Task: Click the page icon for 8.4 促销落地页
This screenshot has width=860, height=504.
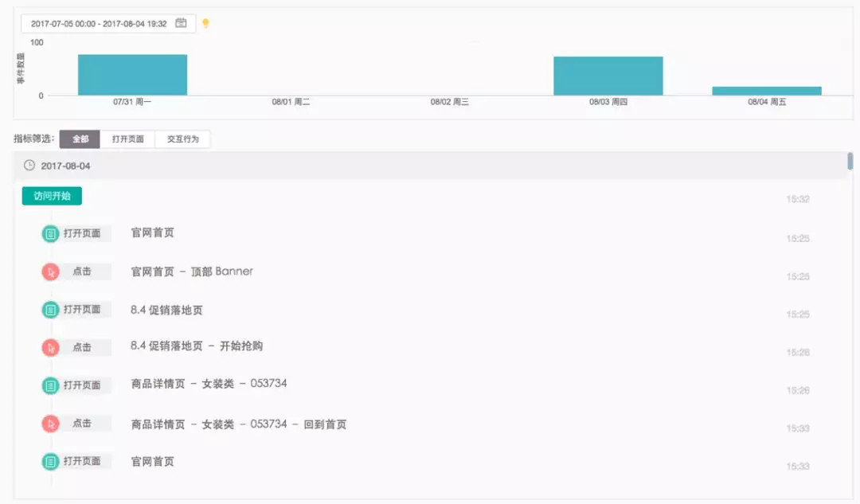Action: (49, 309)
